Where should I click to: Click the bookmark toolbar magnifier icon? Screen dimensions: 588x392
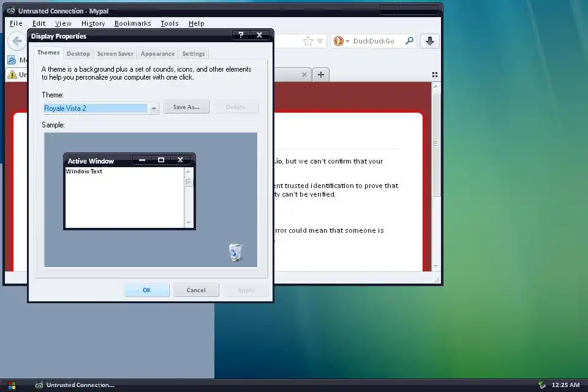[12, 59]
